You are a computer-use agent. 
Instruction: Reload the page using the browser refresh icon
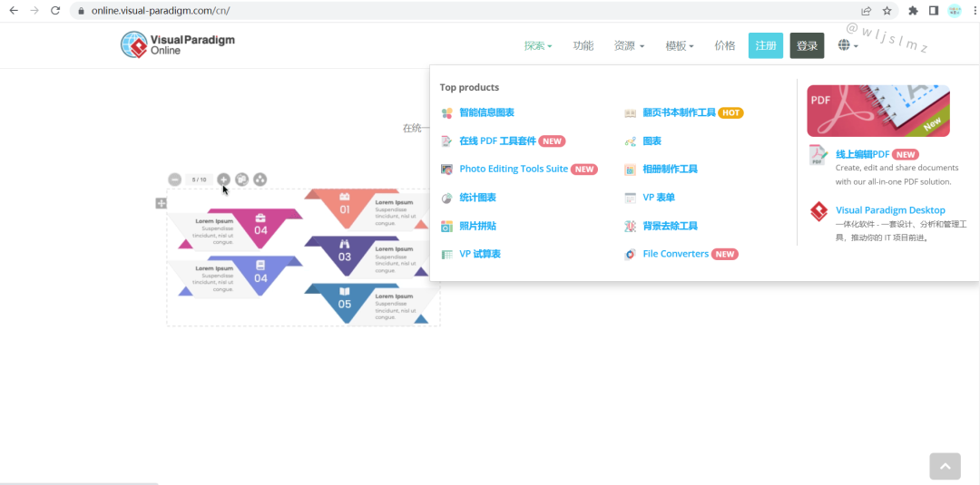click(x=55, y=11)
